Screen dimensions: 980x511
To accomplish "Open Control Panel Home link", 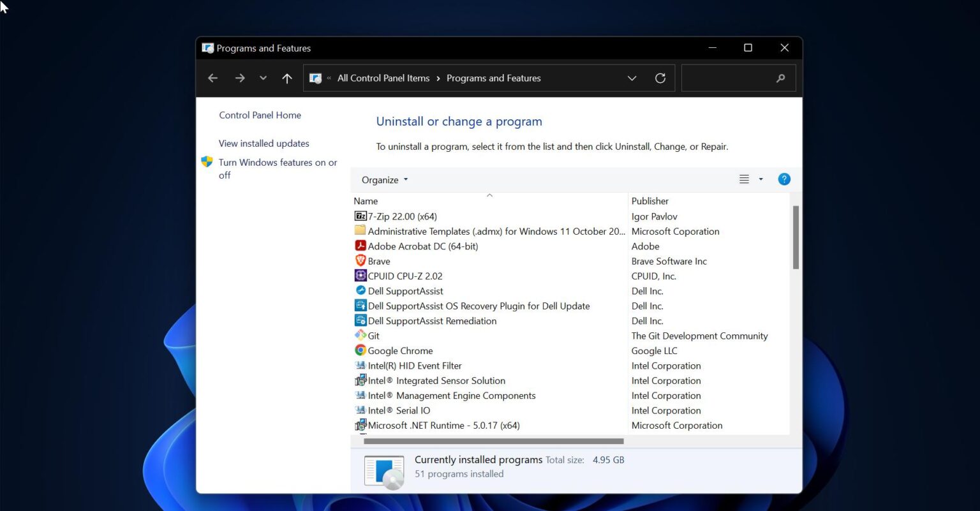I will [260, 115].
